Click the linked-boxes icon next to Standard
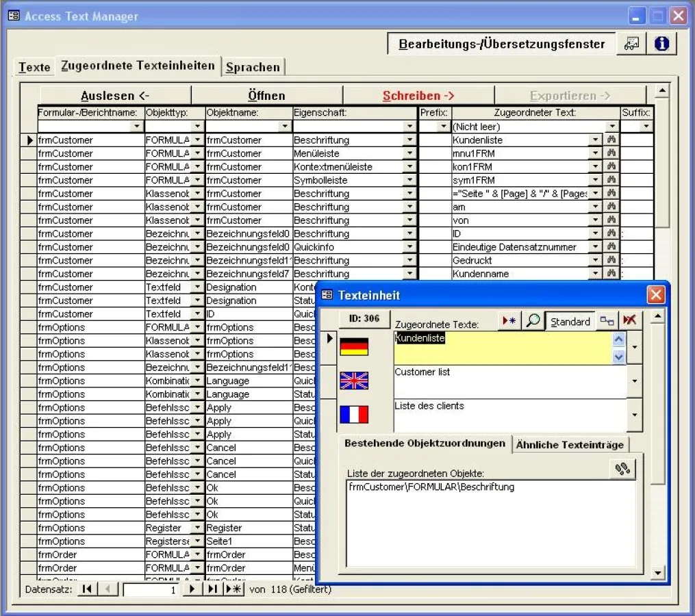The image size is (695, 616). [607, 321]
